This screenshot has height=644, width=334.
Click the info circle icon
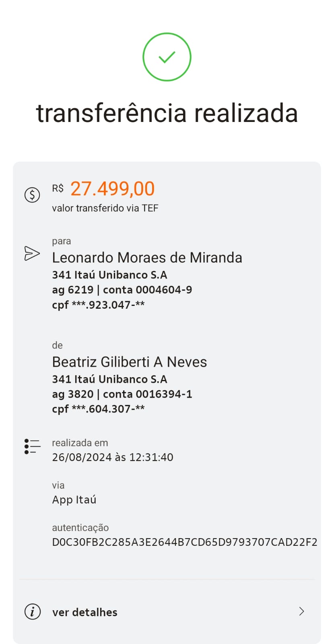click(x=32, y=611)
